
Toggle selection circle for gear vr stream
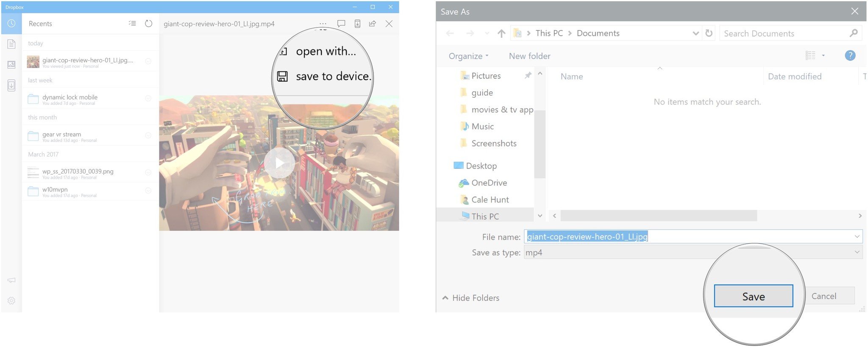pos(148,135)
